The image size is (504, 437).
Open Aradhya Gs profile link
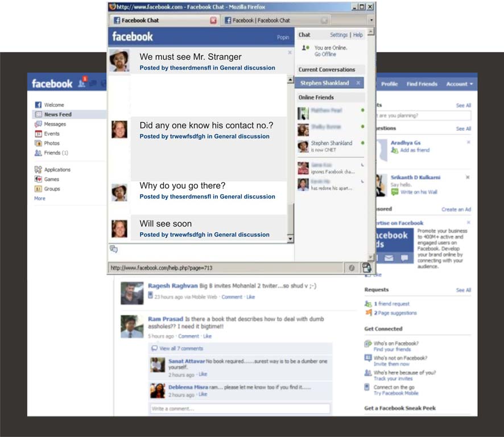click(x=406, y=143)
